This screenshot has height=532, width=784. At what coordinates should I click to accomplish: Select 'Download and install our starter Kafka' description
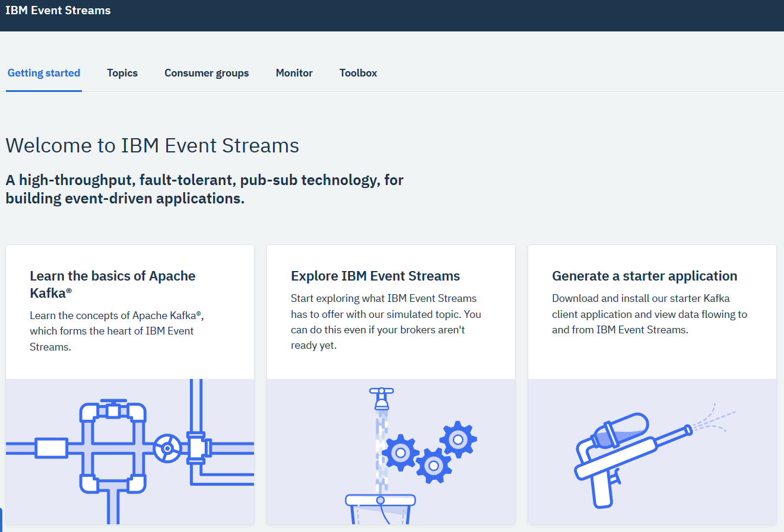[x=649, y=314]
